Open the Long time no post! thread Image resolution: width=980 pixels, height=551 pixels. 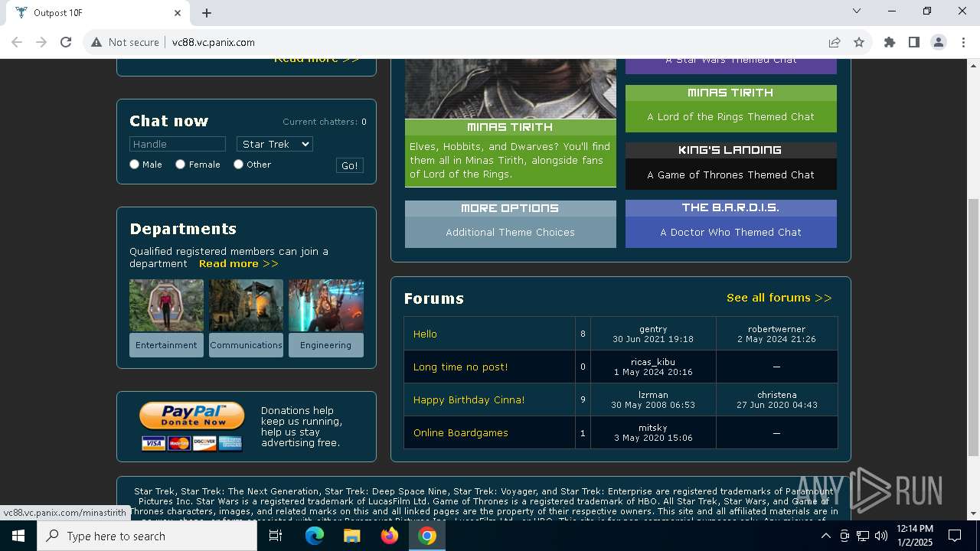coord(460,367)
